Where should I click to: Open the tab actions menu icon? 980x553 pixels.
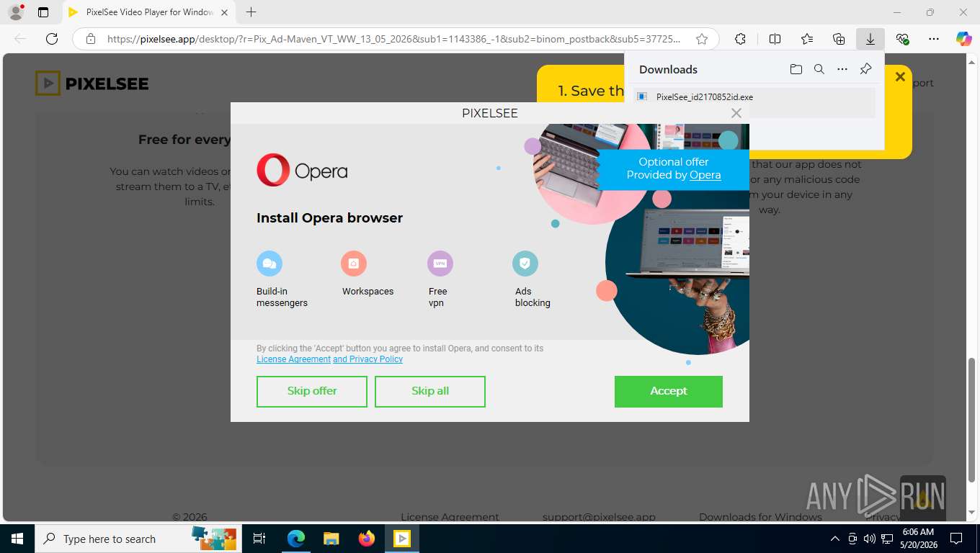43,12
